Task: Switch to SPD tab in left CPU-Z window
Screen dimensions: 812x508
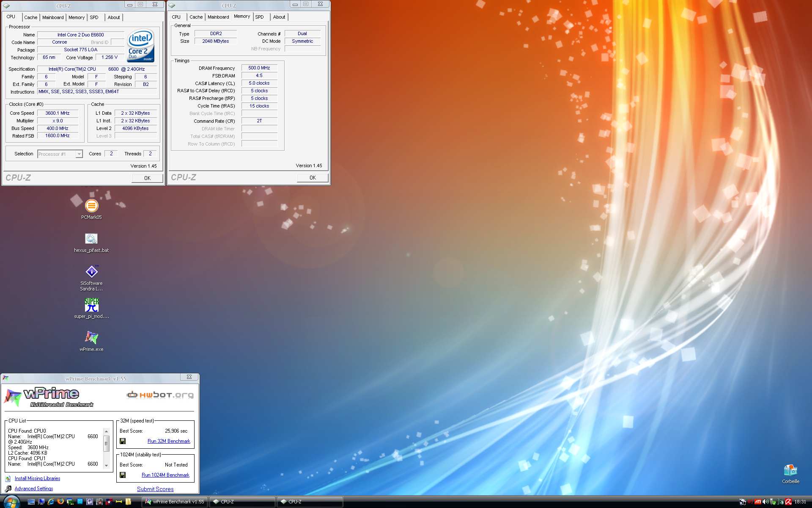Action: [x=94, y=17]
